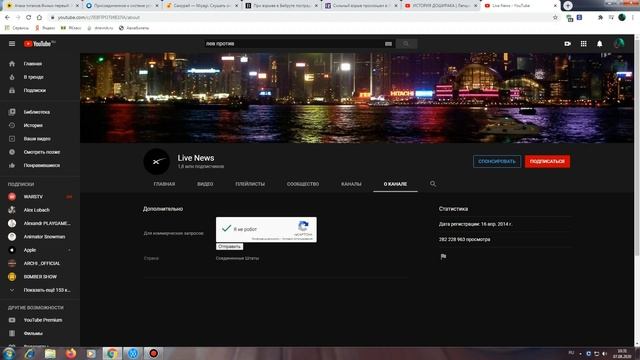The width and height of the screenshot is (640, 360).
Task: Switch to the КАНАЛЫ channel tab
Action: [x=351, y=184]
